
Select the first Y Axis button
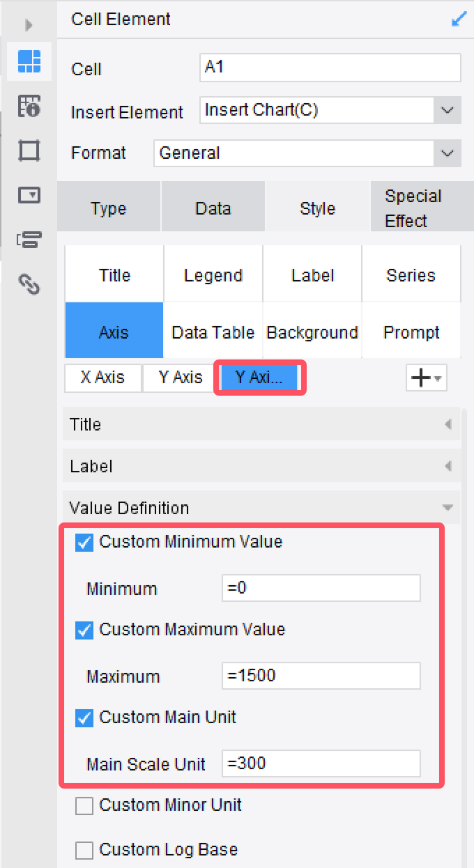tap(181, 378)
